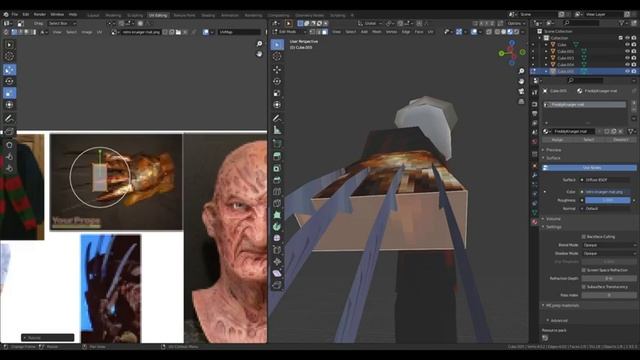
Task: Select the Shear tool in viewport toolbar
Action: tap(277, 273)
